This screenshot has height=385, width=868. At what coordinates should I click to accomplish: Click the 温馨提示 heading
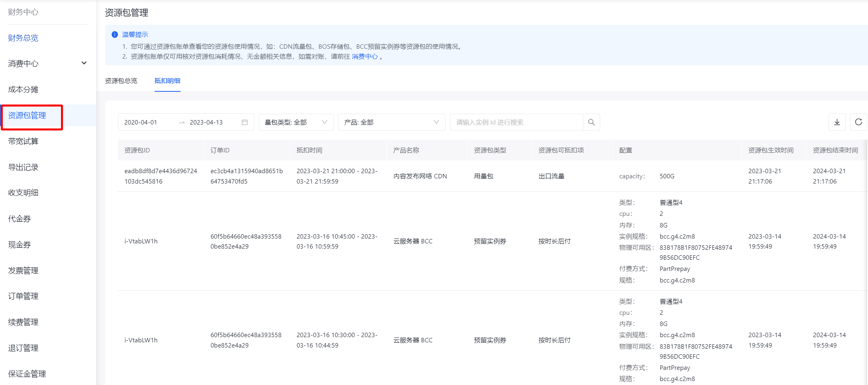click(135, 34)
